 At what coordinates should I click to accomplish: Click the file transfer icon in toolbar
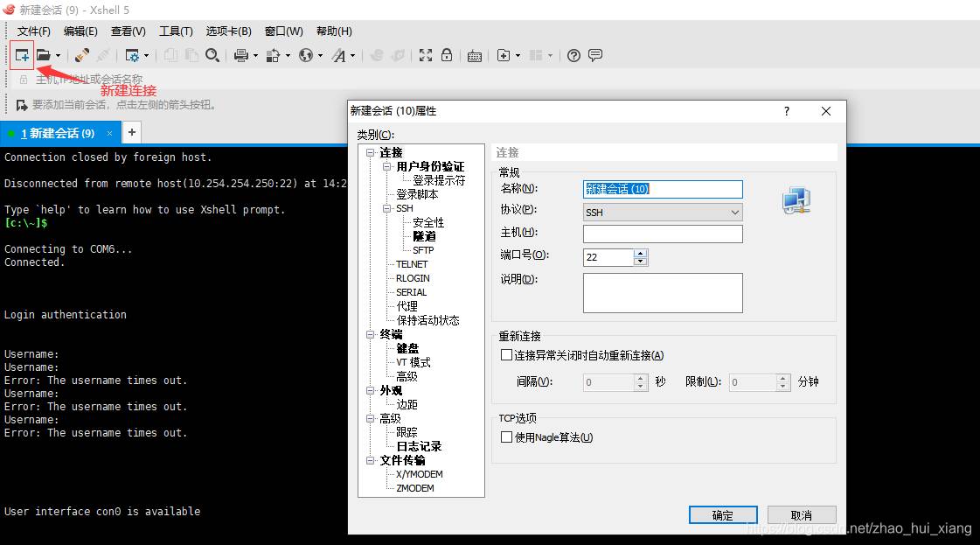pos(273,56)
